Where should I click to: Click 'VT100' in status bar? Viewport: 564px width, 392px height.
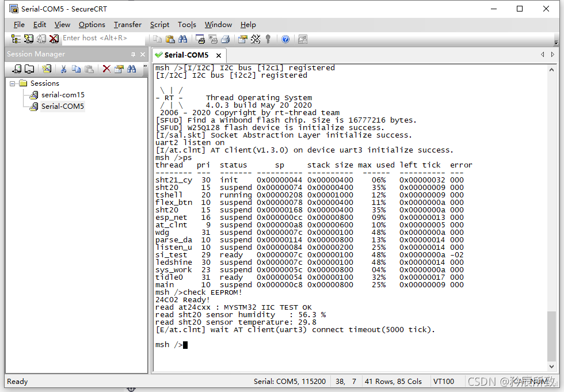coord(444,381)
